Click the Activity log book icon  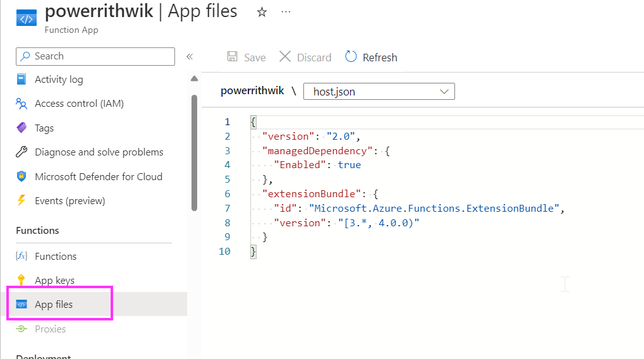[21, 79]
